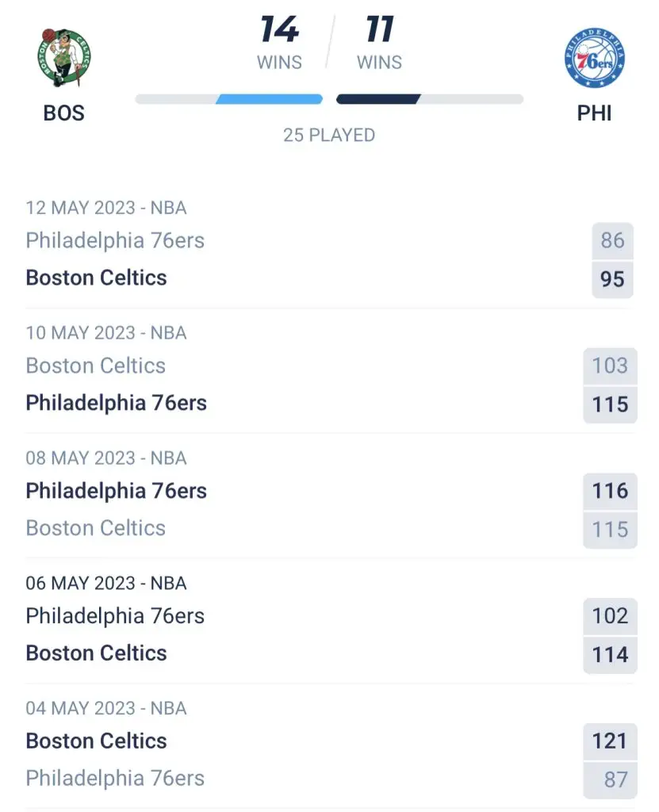Click the dark navy Philadelphia wins bar
The image size is (659, 812).
click(x=378, y=99)
